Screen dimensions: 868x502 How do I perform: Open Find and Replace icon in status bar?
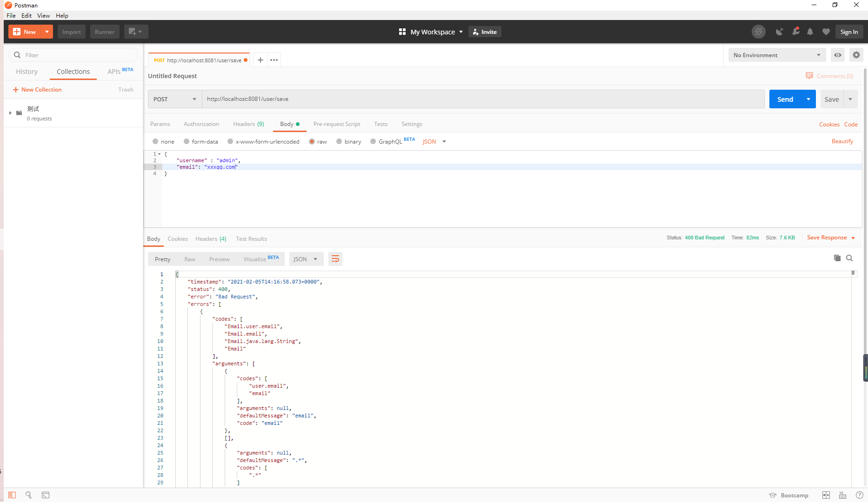coord(28,495)
